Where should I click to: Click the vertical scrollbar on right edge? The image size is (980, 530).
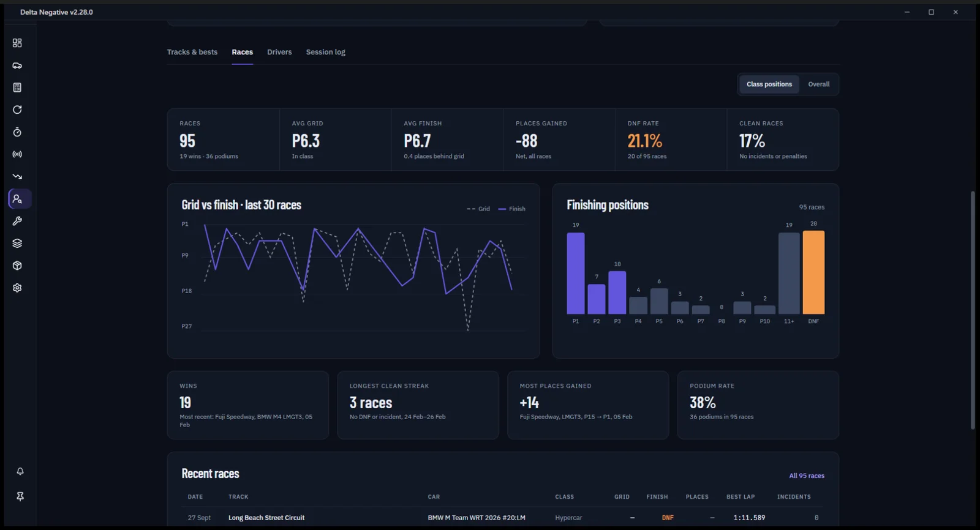[973, 310]
